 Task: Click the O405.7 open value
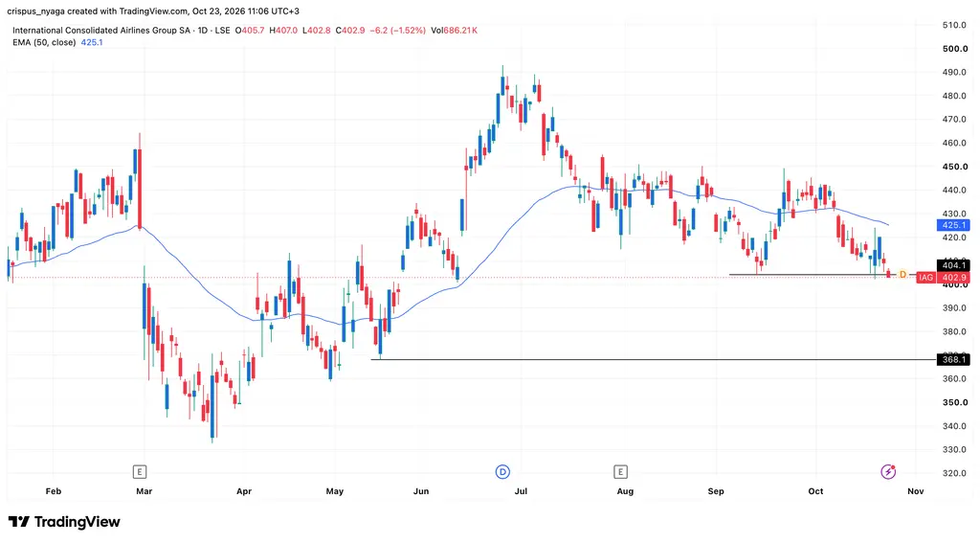tap(250, 30)
